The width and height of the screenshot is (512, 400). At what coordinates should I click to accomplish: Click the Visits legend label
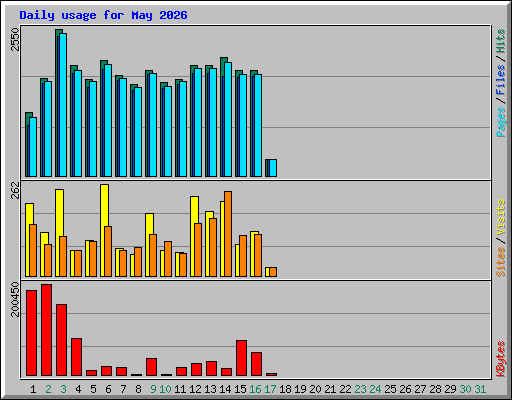(501, 218)
